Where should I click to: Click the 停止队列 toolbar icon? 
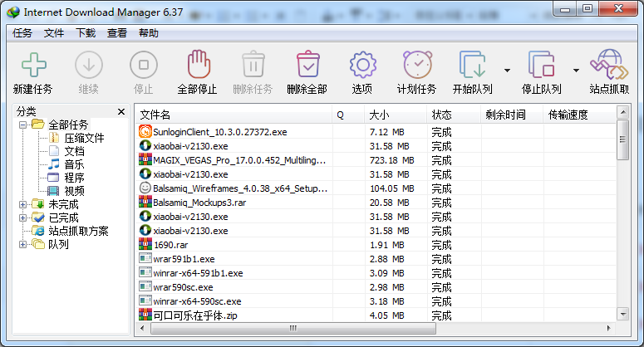(x=541, y=65)
